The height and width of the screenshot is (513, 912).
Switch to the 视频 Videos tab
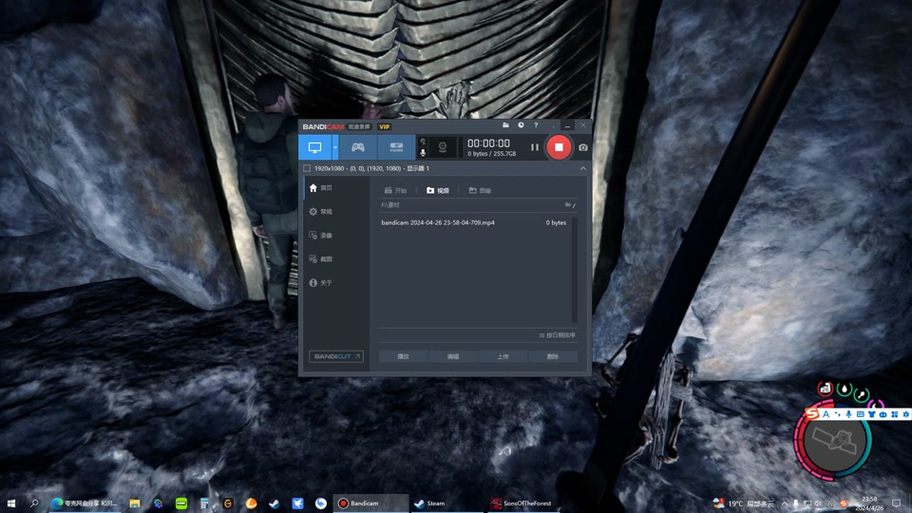pos(438,191)
